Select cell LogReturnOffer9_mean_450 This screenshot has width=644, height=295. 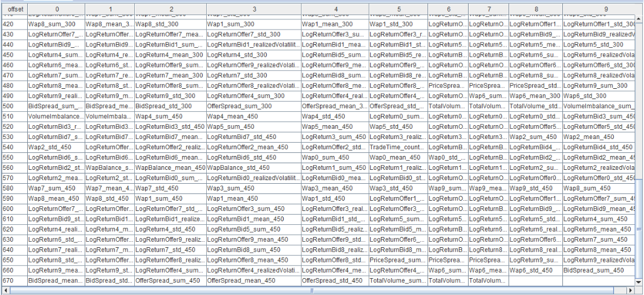[x=253, y=239]
